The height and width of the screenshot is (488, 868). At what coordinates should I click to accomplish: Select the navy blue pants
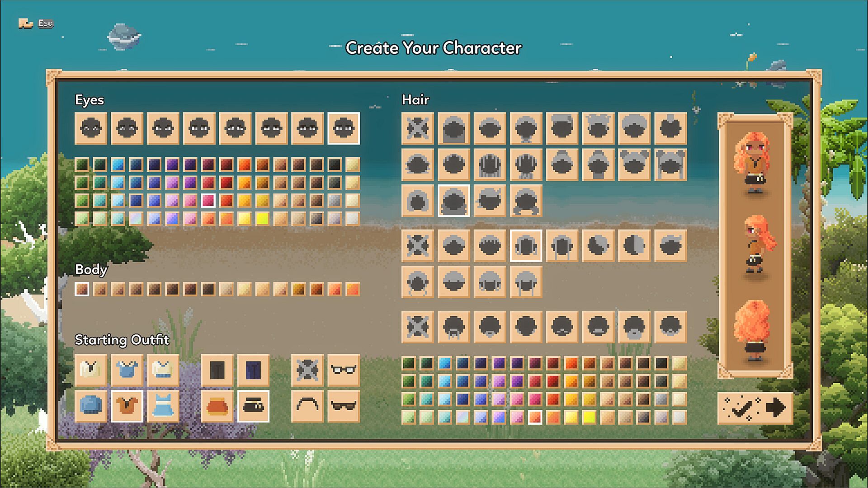click(253, 370)
